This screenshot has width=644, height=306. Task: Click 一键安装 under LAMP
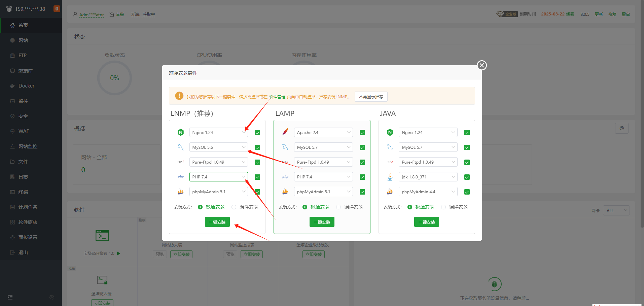pyautogui.click(x=322, y=222)
